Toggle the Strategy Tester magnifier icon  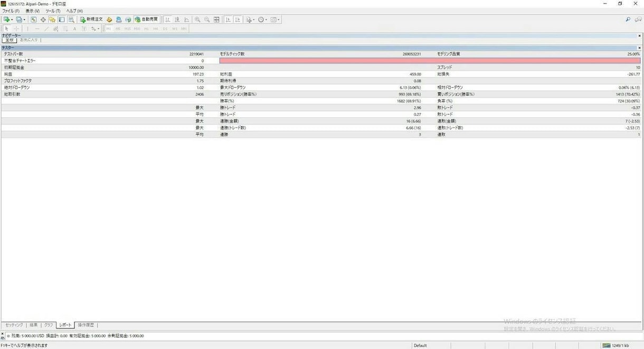click(71, 20)
